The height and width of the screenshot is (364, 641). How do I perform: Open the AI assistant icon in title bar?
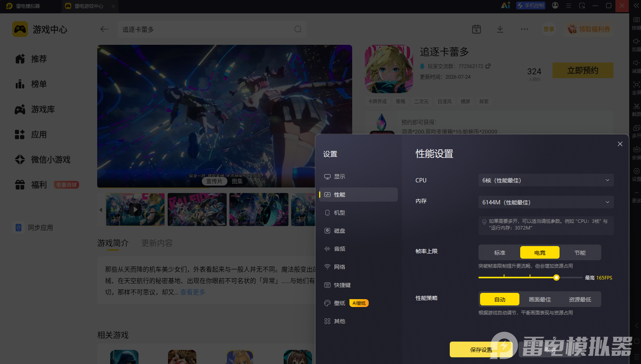pos(505,6)
